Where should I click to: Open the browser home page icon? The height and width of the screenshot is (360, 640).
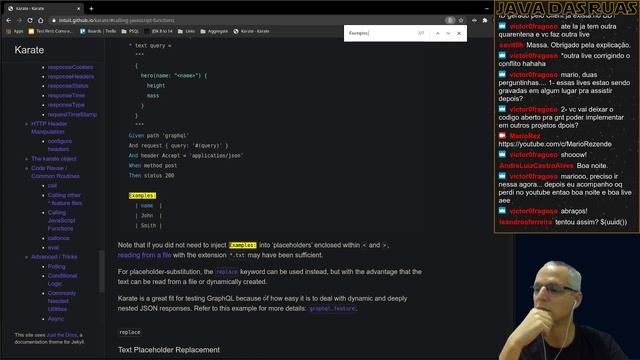[x=40, y=20]
